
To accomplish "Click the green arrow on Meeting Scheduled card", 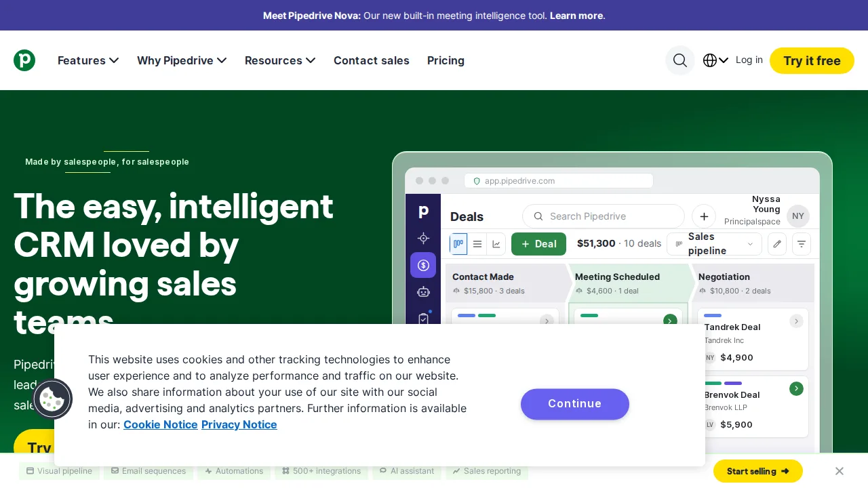I will (670, 321).
